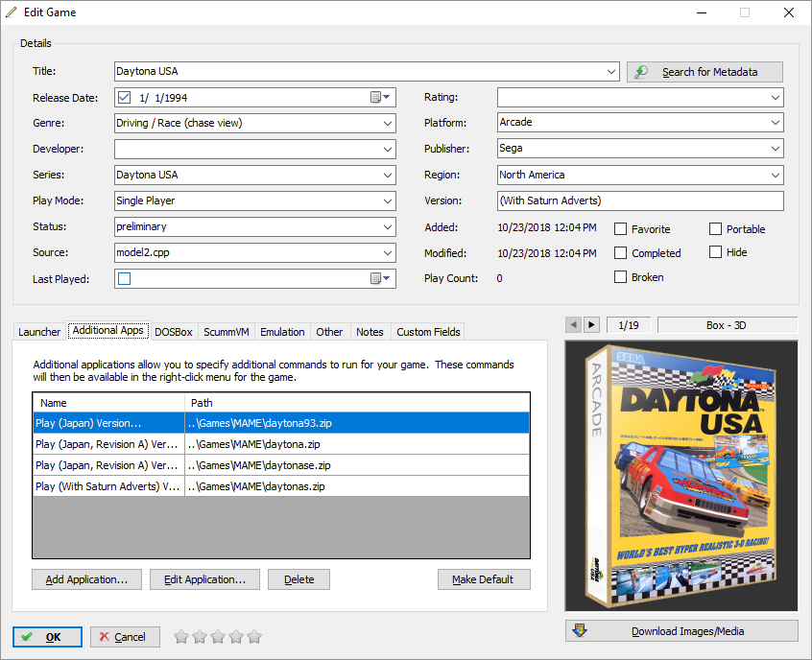812x660 pixels.
Task: Click the third rating star
Action: (218, 636)
